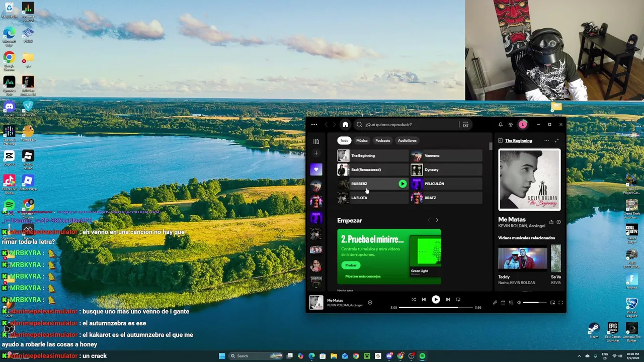The image size is (644, 362).
Task: Open Roblox Studio desktop shortcut
Action: tap(28, 159)
